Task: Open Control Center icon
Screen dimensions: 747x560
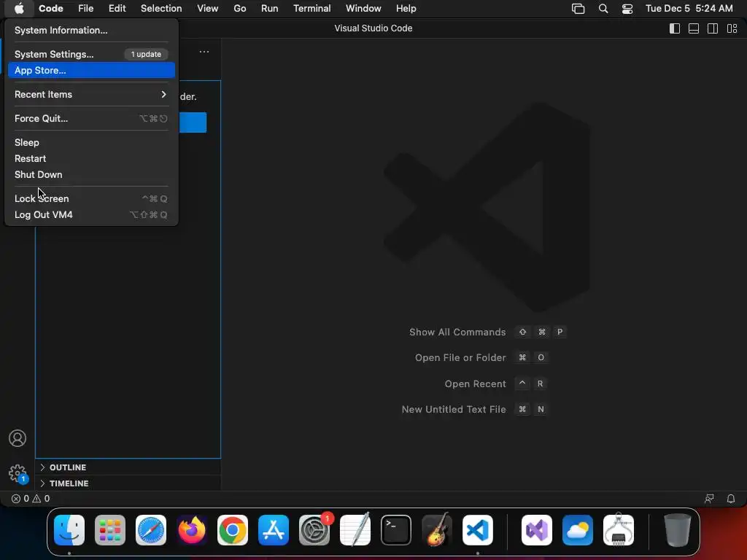Action: point(627,9)
